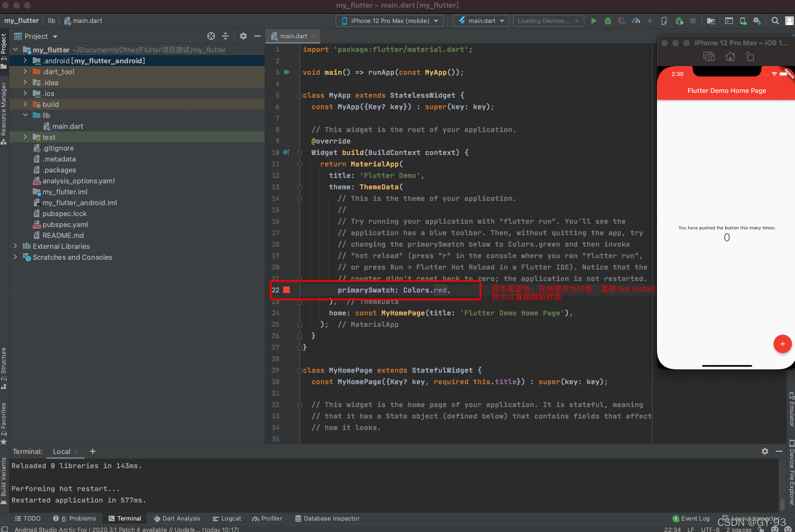The width and height of the screenshot is (795, 532).
Task: Fold the MyApp class at line 5
Action: click(x=300, y=95)
